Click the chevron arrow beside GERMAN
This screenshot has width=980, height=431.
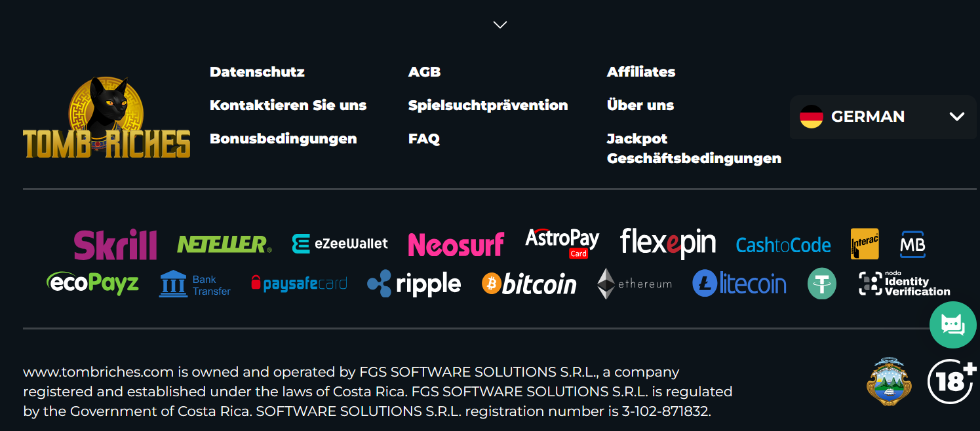pyautogui.click(x=956, y=117)
